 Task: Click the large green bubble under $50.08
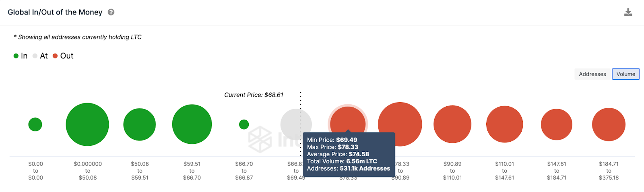[87, 124]
